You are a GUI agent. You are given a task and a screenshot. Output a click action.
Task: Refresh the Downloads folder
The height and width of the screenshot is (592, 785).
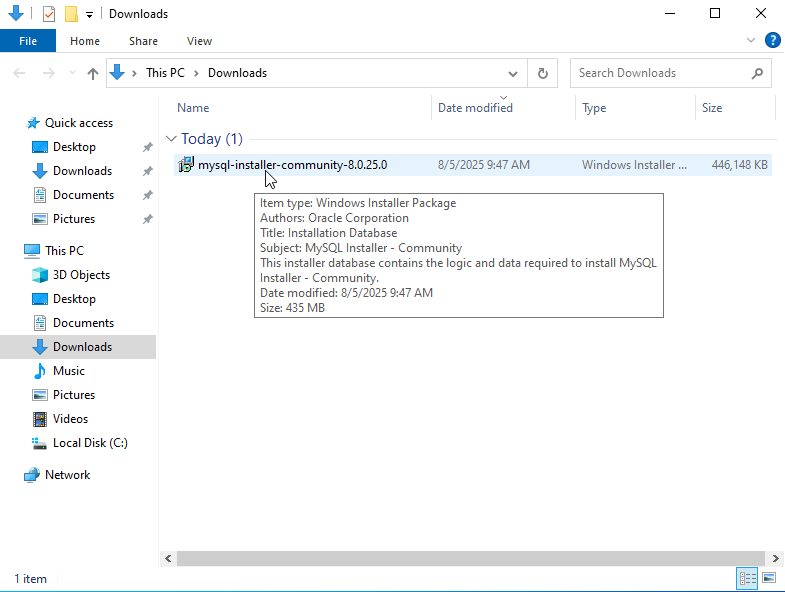[x=543, y=74]
